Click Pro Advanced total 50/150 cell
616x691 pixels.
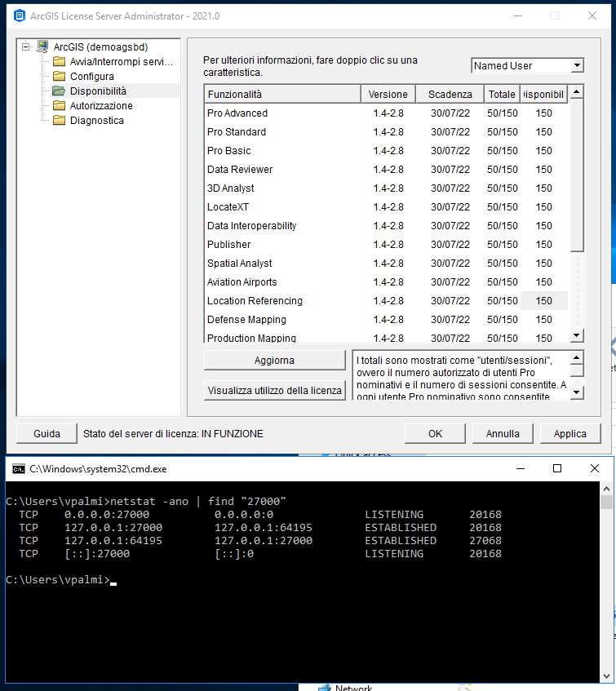pyautogui.click(x=503, y=113)
